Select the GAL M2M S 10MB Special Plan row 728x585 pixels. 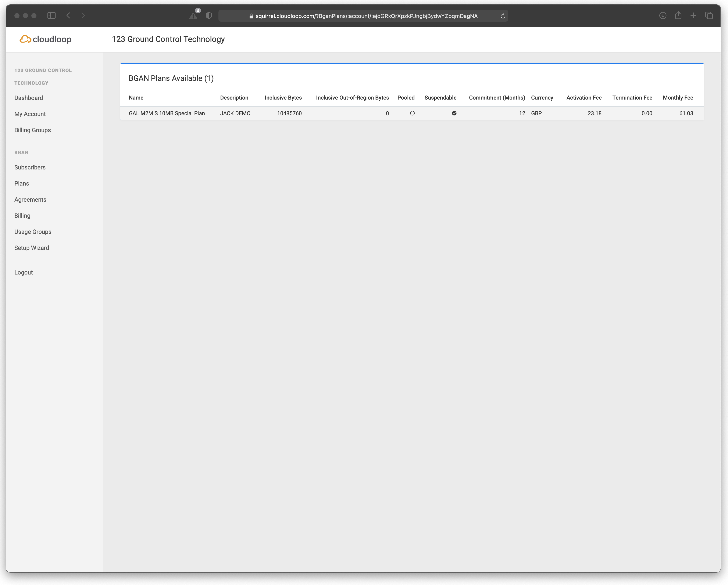[167, 114]
